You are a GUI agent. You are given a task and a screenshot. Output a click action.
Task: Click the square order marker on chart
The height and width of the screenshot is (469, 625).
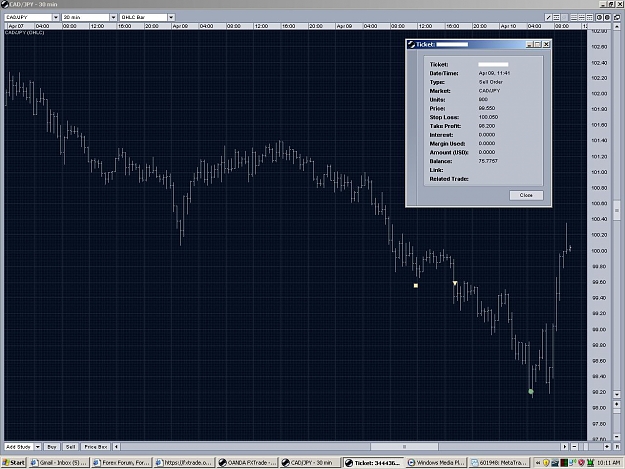coord(416,285)
